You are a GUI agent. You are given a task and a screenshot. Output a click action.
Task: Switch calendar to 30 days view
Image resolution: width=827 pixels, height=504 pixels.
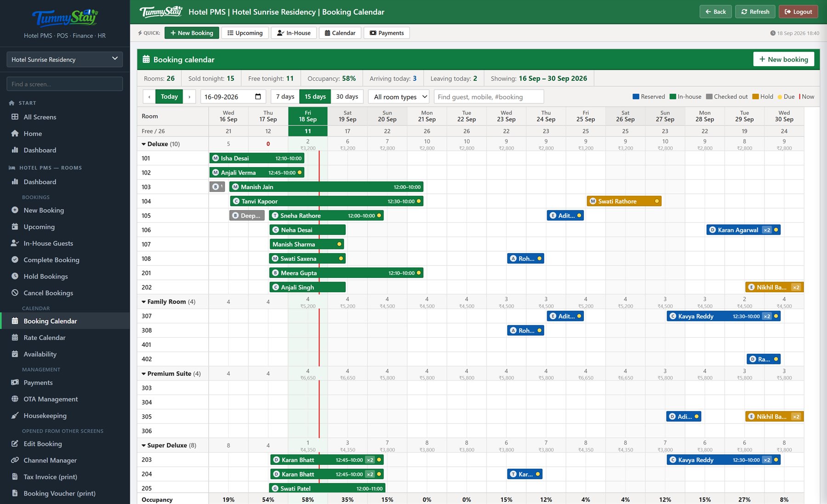(x=347, y=96)
